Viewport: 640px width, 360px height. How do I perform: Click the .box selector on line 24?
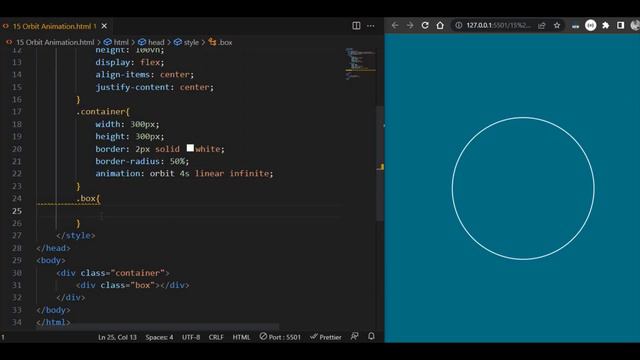click(88, 198)
